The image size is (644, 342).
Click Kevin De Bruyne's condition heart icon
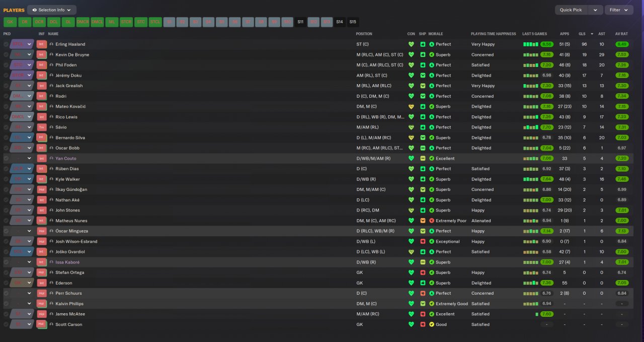tap(411, 54)
